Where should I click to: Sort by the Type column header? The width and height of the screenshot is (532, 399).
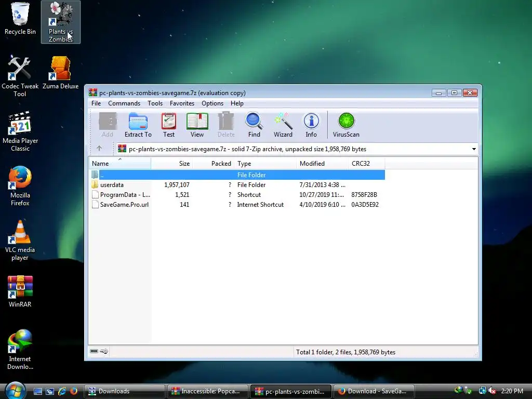tap(265, 164)
